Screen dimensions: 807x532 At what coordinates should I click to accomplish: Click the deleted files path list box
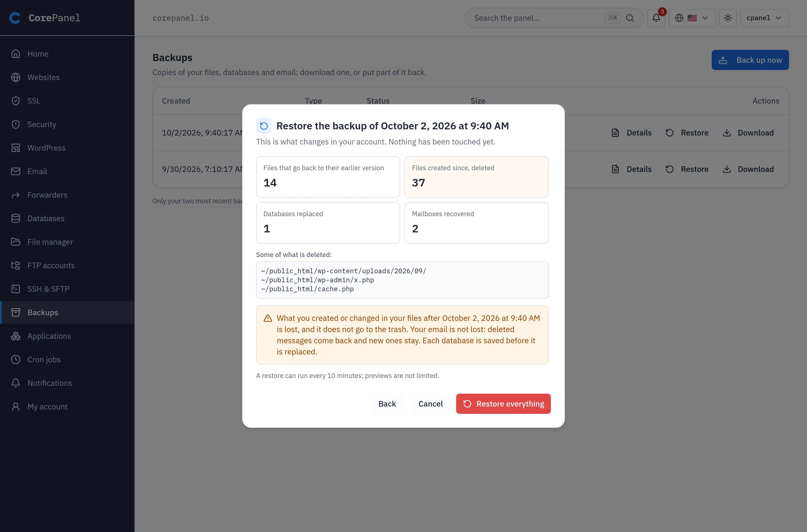[x=402, y=280]
